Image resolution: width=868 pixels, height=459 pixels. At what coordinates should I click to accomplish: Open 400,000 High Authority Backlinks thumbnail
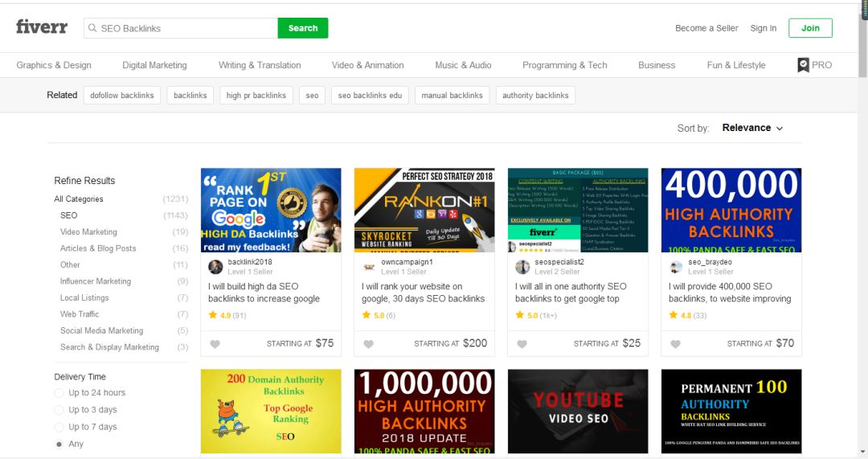731,211
